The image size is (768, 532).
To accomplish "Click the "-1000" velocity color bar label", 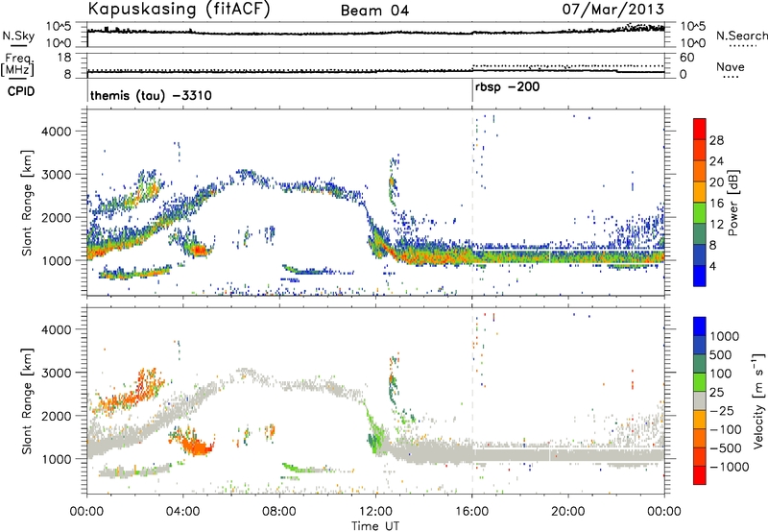I will [730, 467].
